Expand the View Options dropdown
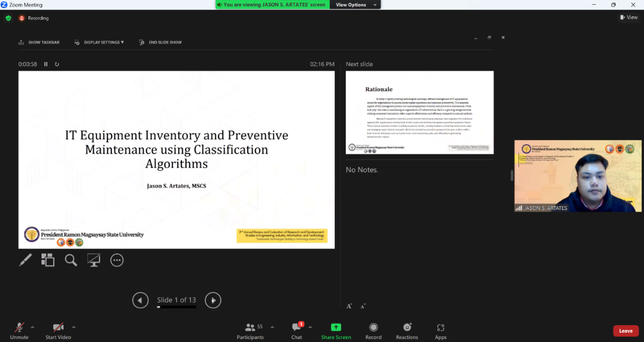 click(x=356, y=5)
